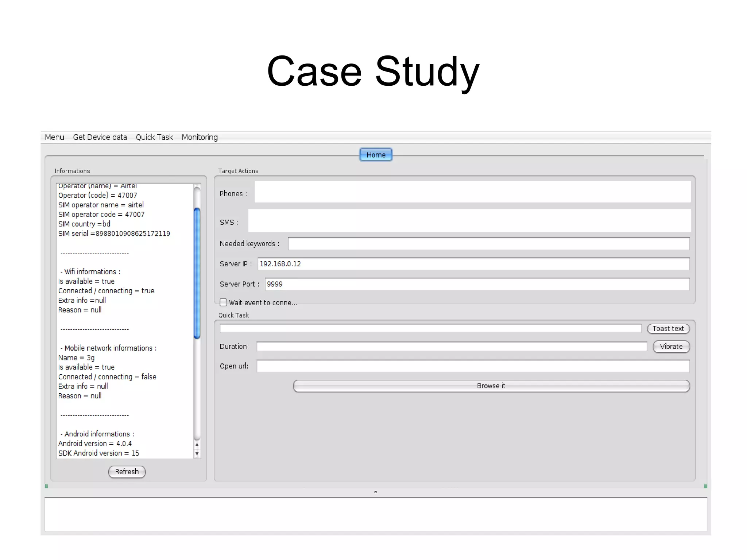
Task: Select the 'Name = 3g' line
Action: [76, 358]
